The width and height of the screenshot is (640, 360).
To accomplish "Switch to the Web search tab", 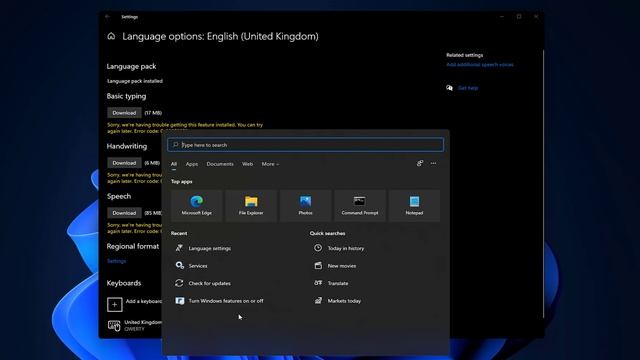I will pos(247,164).
